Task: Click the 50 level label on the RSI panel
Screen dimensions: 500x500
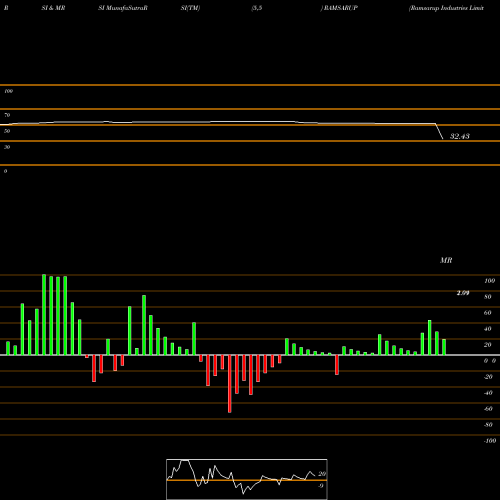Action: tap(7, 131)
